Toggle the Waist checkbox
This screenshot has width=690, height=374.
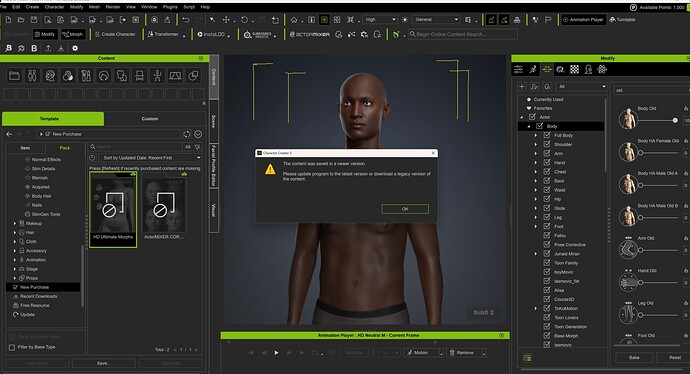(547, 190)
